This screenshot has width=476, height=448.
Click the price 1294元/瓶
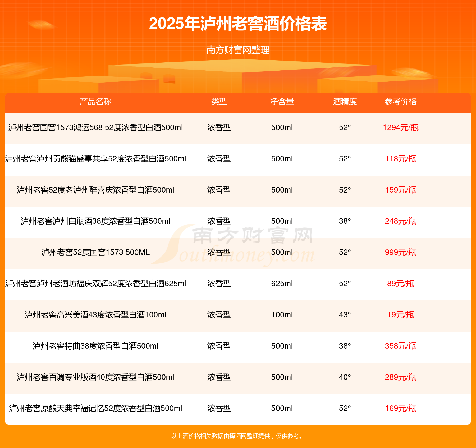[401, 127]
